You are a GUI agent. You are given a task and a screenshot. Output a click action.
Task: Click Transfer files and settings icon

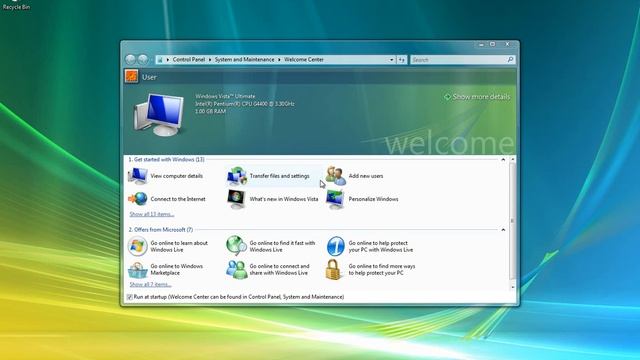click(x=237, y=176)
